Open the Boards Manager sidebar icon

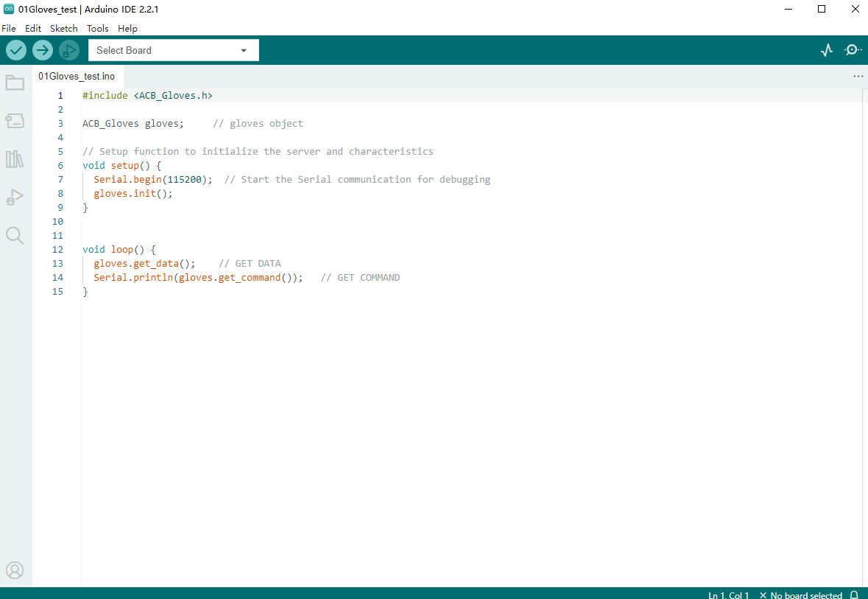coord(15,121)
